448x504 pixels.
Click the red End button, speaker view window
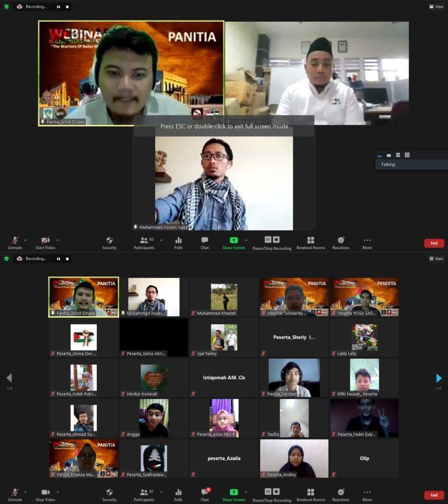tap(434, 243)
